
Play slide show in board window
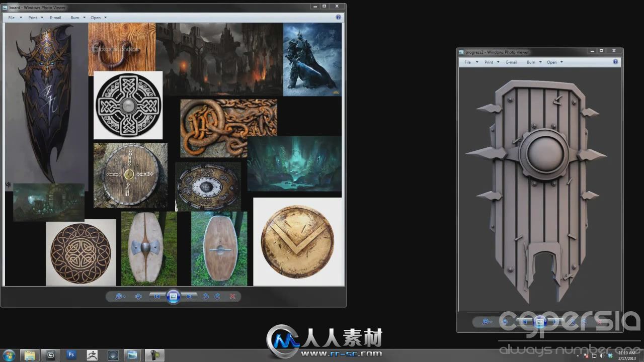click(174, 297)
